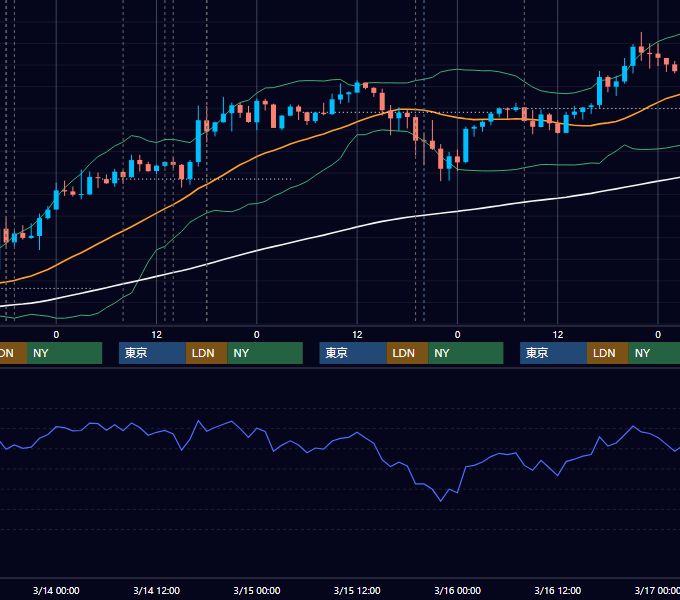Viewport: 680px width, 600px height.
Task: Select the NY session block spanning 3/14 00:00
Action: 64,353
